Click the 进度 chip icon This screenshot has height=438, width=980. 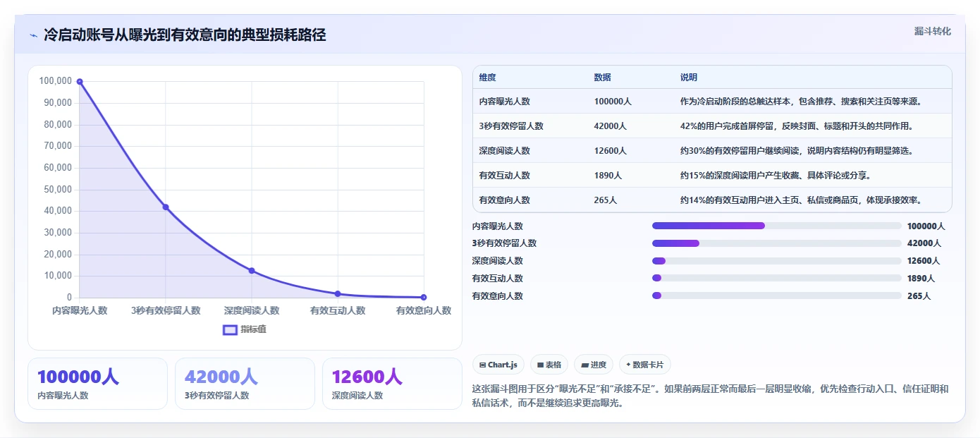[584, 365]
